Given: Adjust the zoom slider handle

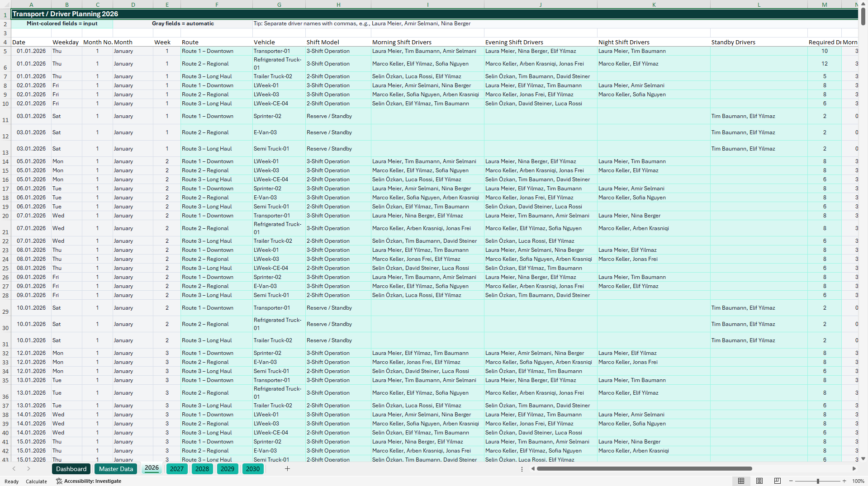Looking at the screenshot, I should [x=818, y=481].
